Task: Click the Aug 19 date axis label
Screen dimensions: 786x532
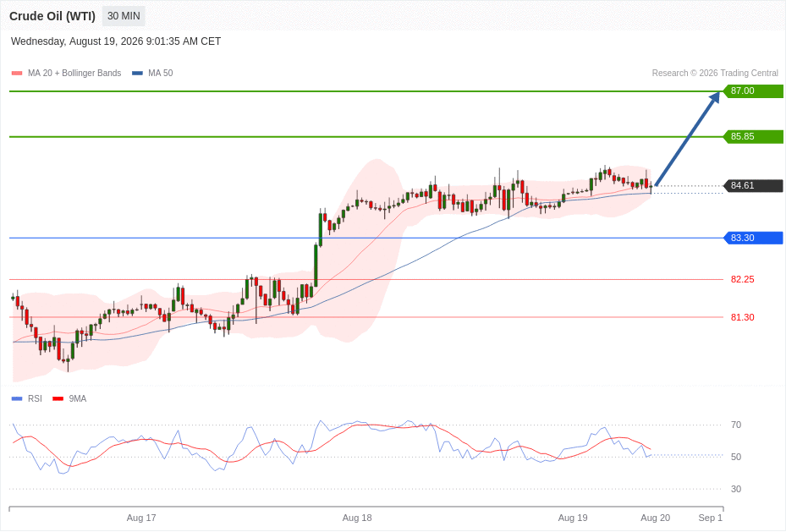Action: point(573,518)
